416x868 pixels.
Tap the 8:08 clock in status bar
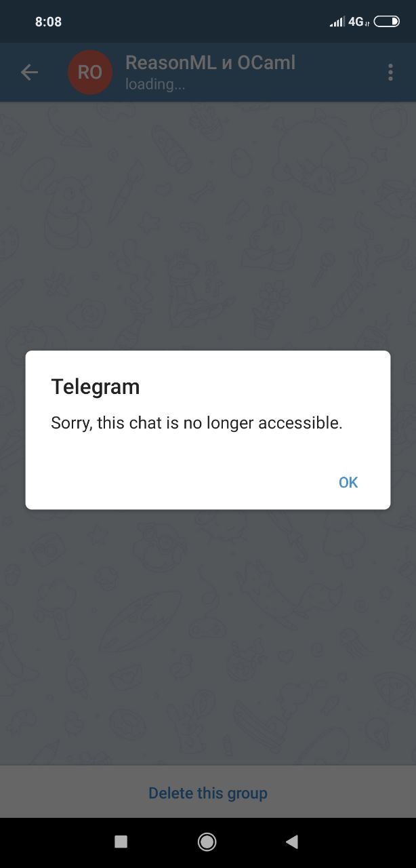(x=48, y=22)
